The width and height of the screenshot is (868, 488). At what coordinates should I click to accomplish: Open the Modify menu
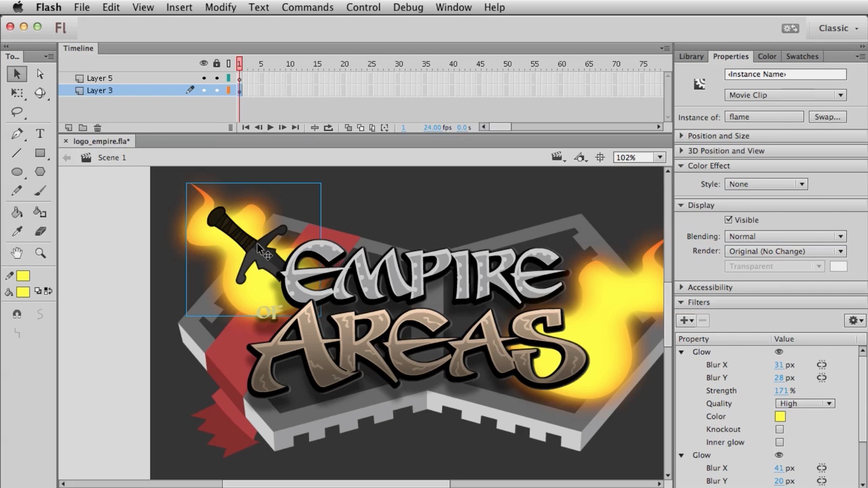coord(220,8)
